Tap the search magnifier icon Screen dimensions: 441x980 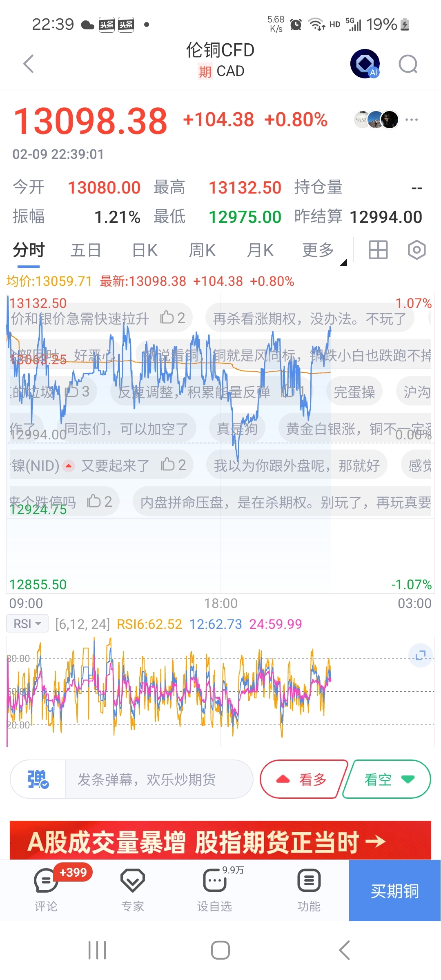click(408, 64)
